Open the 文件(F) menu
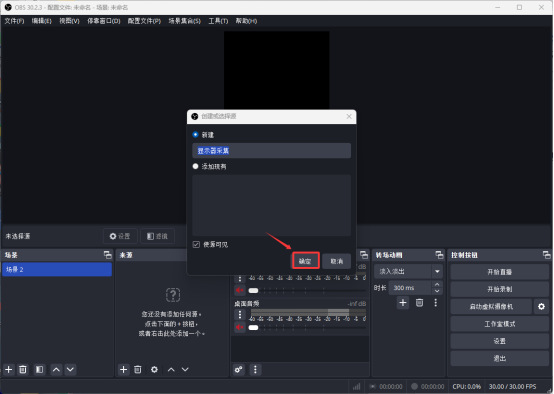Viewport: 554px width, 394px height. click(x=14, y=21)
